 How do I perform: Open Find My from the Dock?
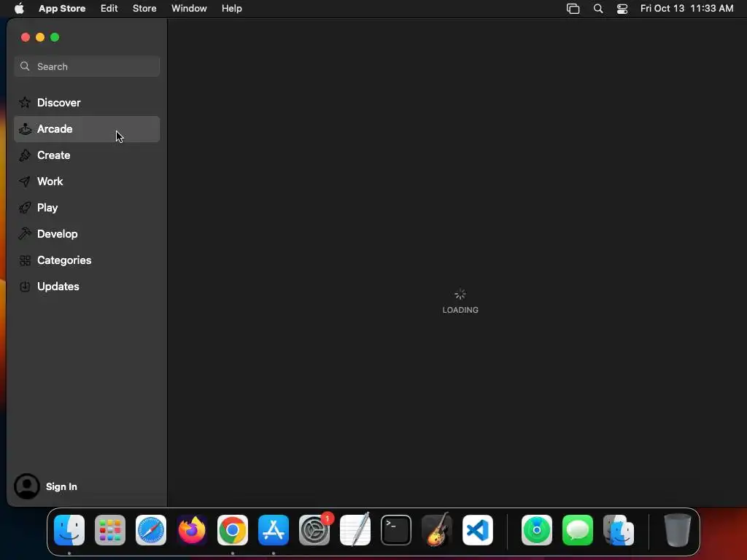[537, 530]
